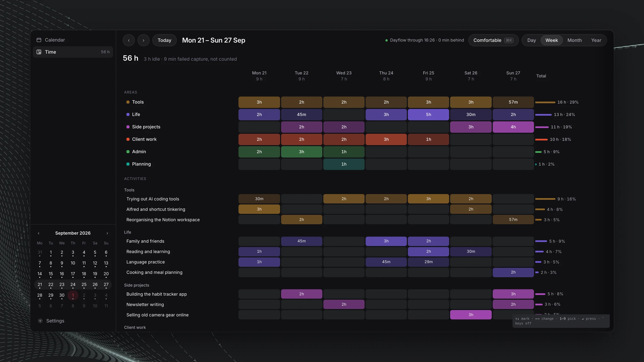Show next month in mini calendar
The image size is (644, 362).
click(107, 233)
